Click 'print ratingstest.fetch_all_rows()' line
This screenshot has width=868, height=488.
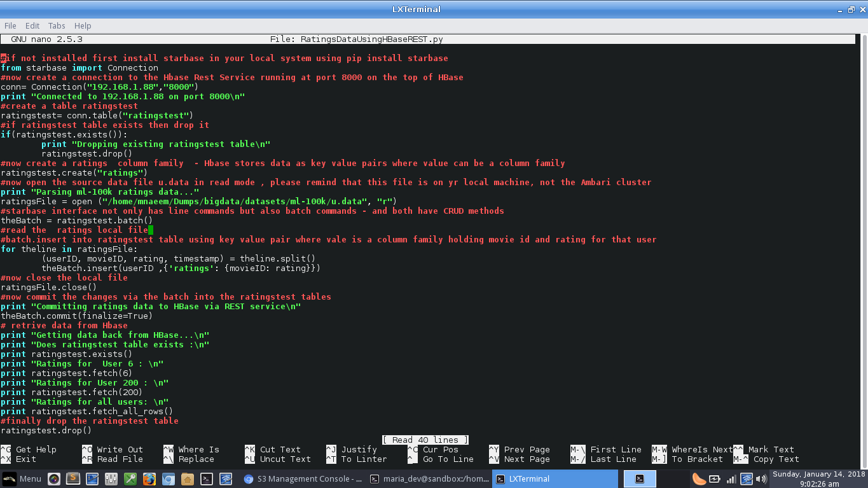[87, 411]
